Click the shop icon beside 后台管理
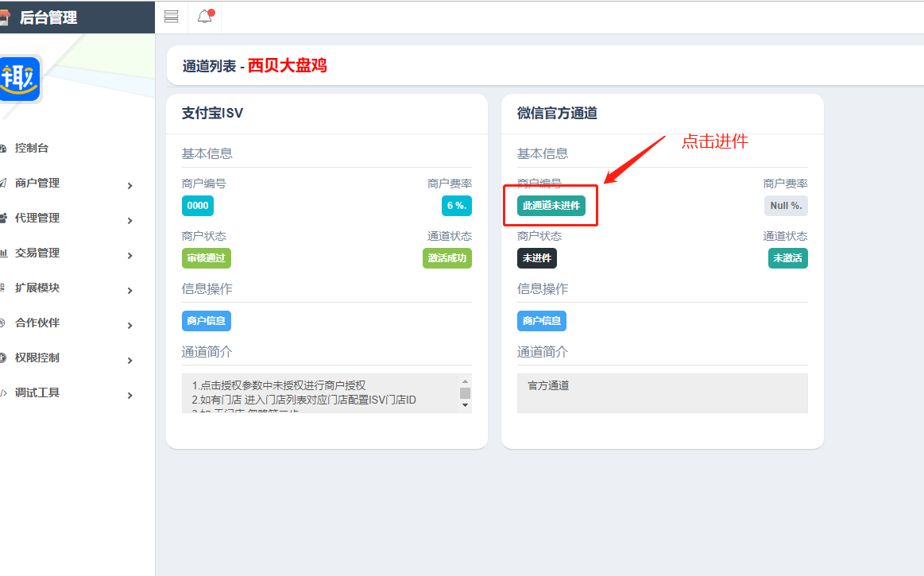924x576 pixels. tap(5, 17)
